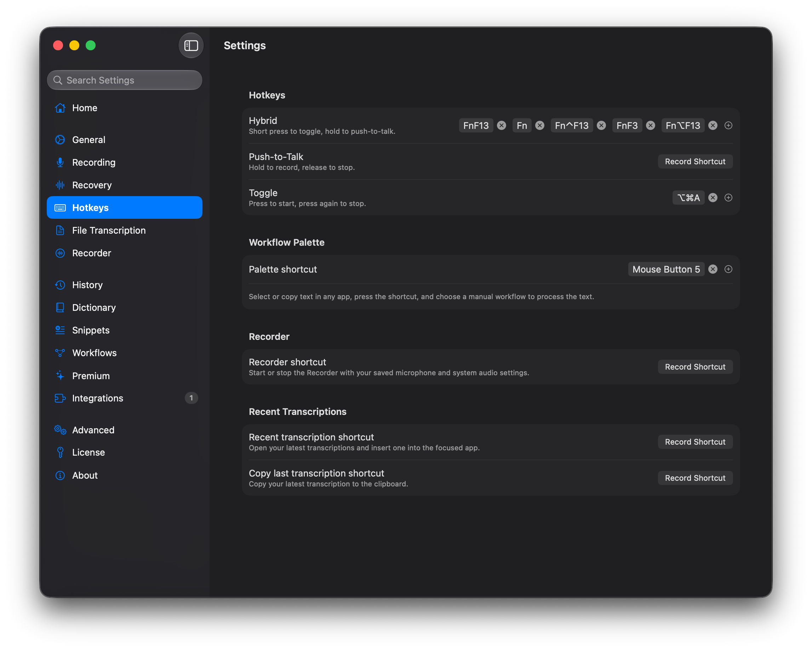Click the 'Recent Transcriptions' section heading
The width and height of the screenshot is (812, 650).
pyautogui.click(x=298, y=412)
